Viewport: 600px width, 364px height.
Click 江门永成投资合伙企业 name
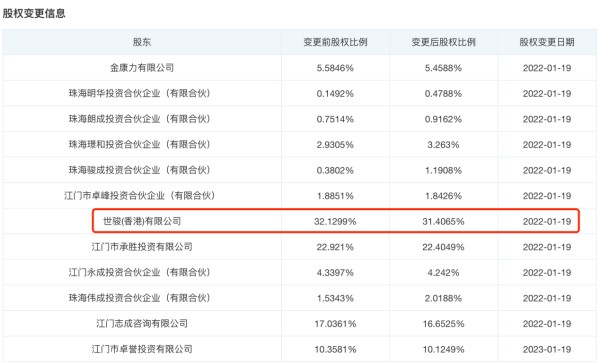139,273
